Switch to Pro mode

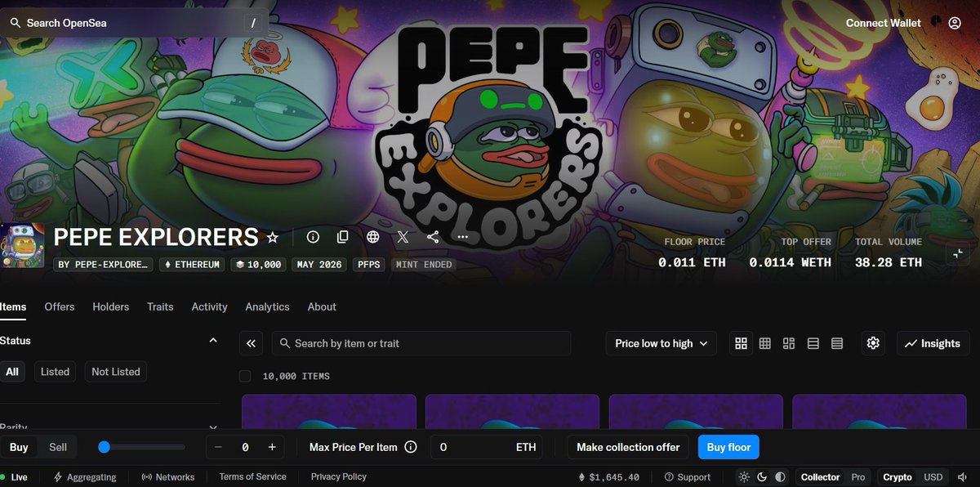(858, 477)
